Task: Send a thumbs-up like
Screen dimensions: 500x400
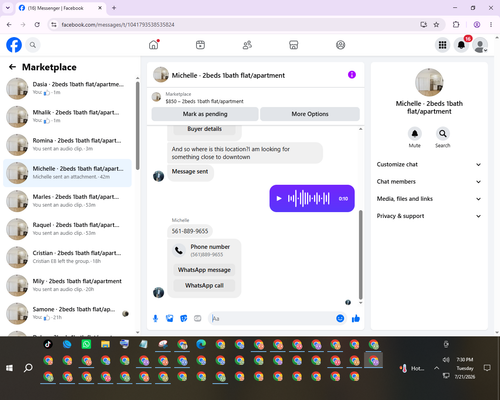Action: coord(356,318)
